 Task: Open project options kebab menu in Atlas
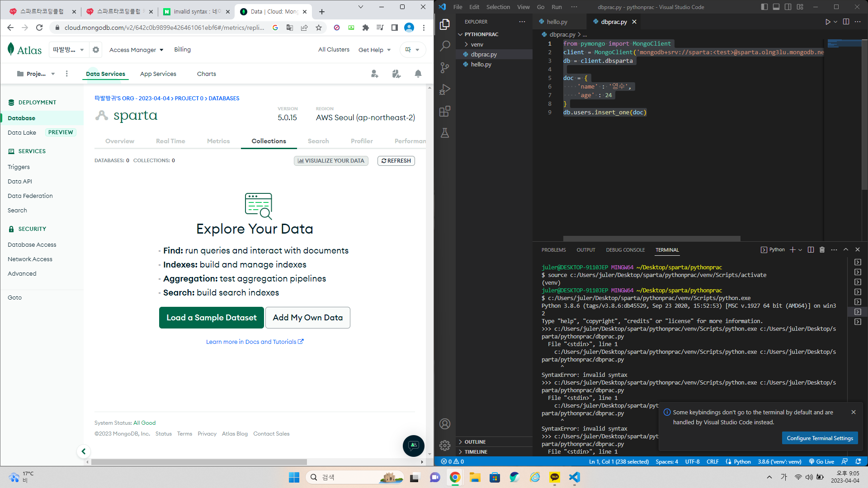67,74
